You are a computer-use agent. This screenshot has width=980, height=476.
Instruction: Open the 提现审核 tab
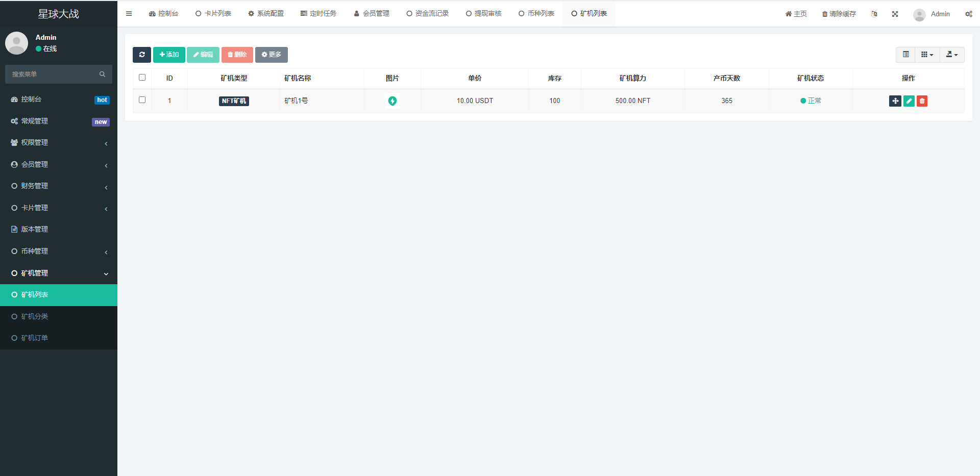pos(483,13)
